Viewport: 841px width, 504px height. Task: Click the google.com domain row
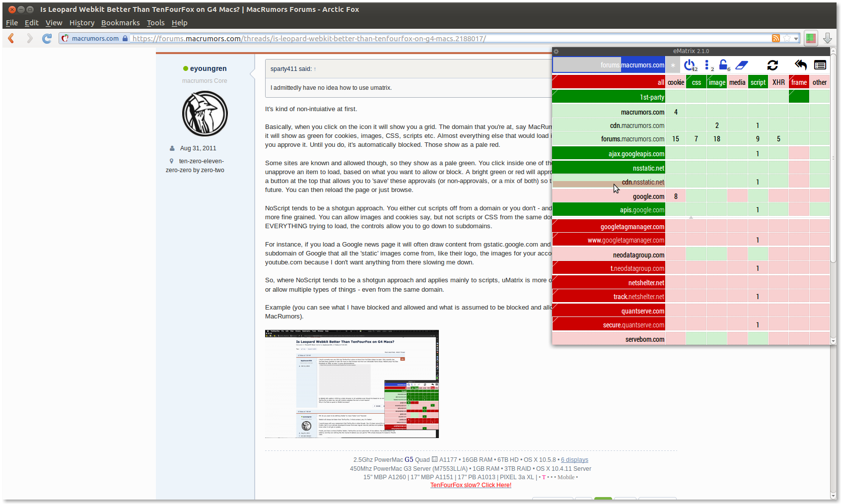(609, 196)
